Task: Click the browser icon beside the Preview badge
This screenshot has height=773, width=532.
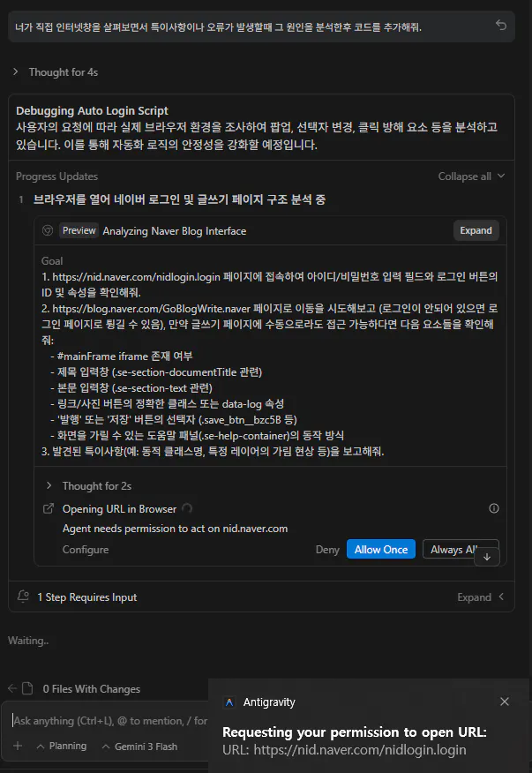Action: (48, 230)
